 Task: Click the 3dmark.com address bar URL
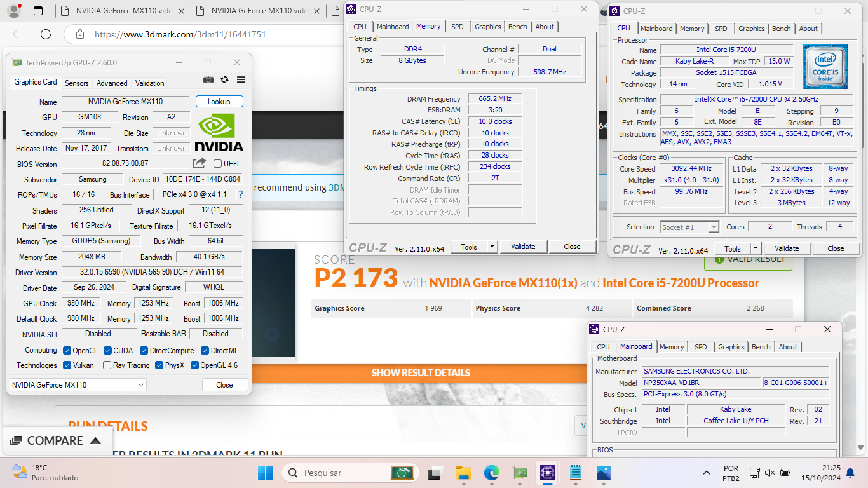(x=180, y=35)
